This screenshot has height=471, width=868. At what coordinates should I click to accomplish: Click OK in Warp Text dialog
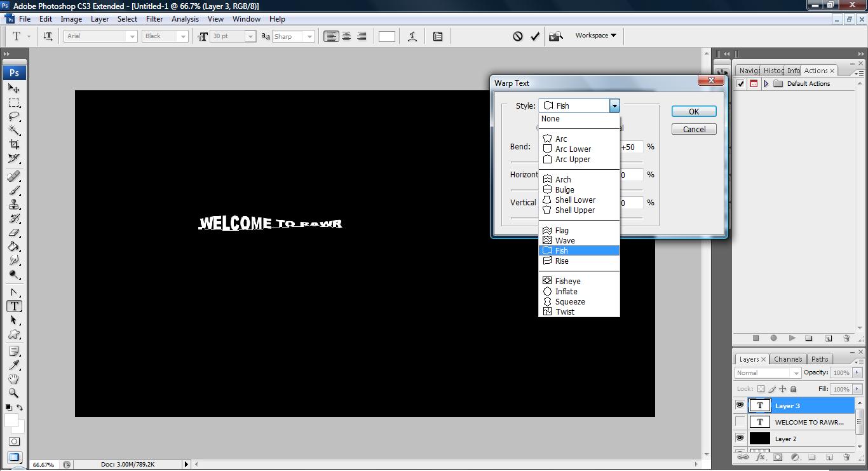tap(694, 111)
